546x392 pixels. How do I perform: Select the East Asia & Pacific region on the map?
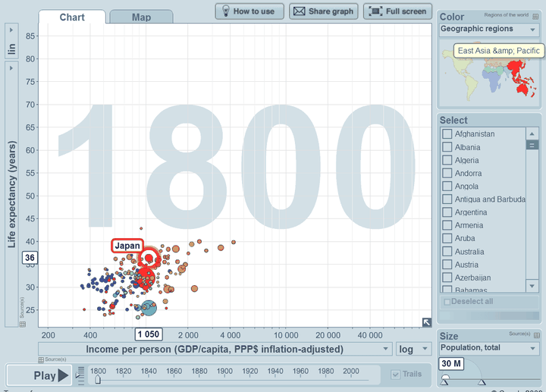[520, 77]
